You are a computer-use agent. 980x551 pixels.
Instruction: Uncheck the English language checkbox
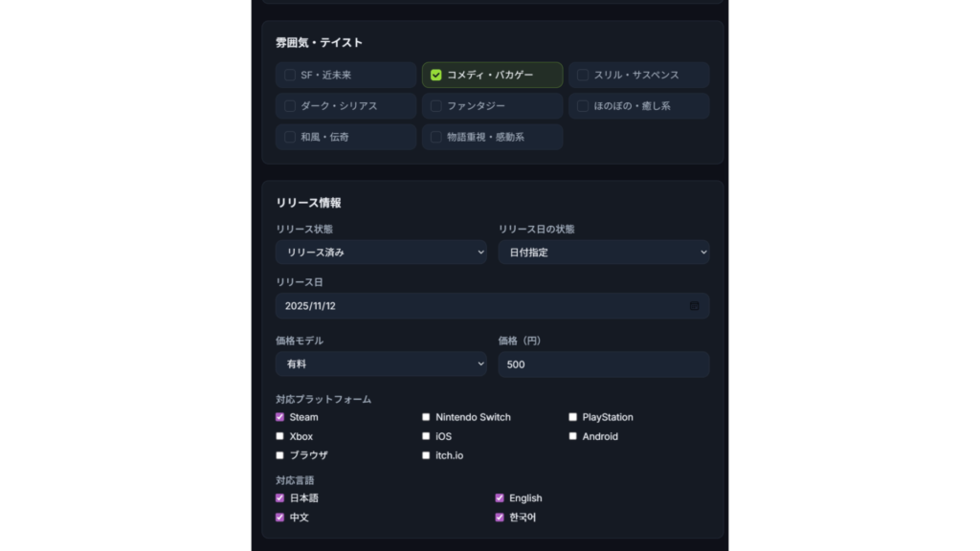500,498
